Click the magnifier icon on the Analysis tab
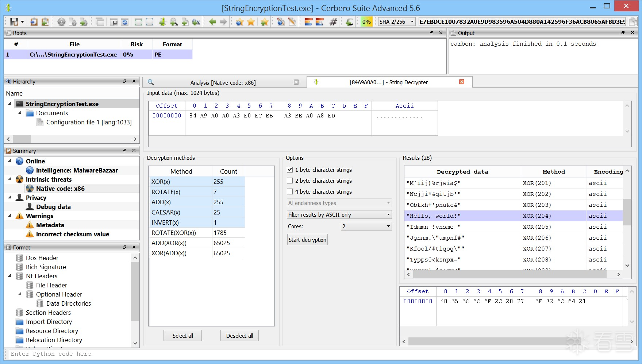Image resolution: width=642 pixels, height=364 pixels. coord(150,82)
